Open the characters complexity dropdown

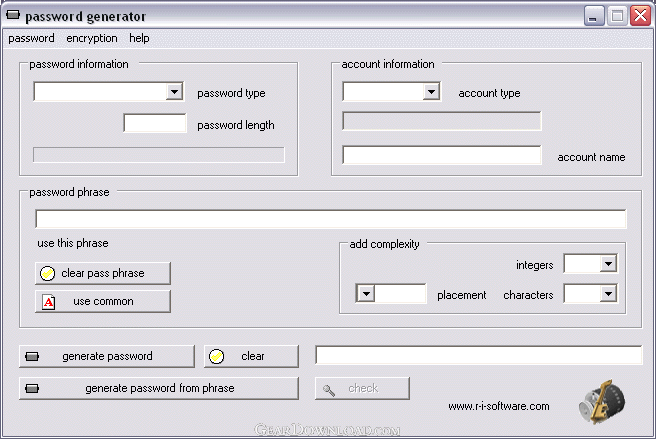click(608, 294)
